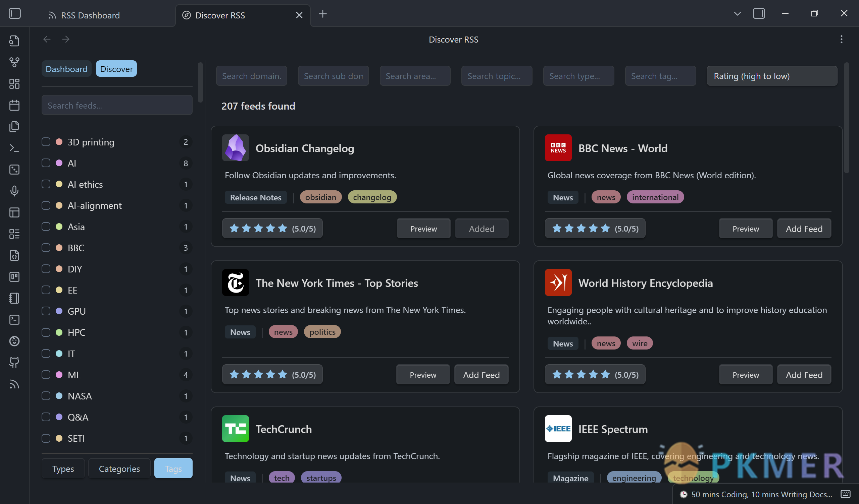859x504 pixels.
Task: Check the BBC tag checkbox
Action: tap(46, 248)
